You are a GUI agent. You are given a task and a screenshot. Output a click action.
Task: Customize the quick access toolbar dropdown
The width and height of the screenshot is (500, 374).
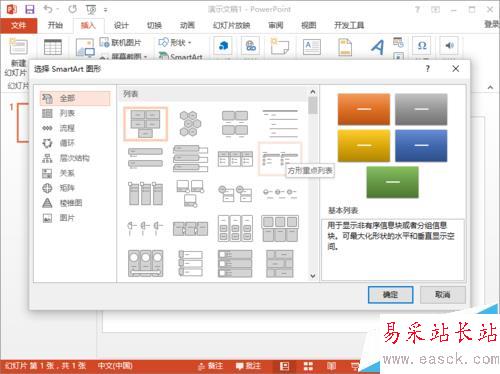pos(105,10)
